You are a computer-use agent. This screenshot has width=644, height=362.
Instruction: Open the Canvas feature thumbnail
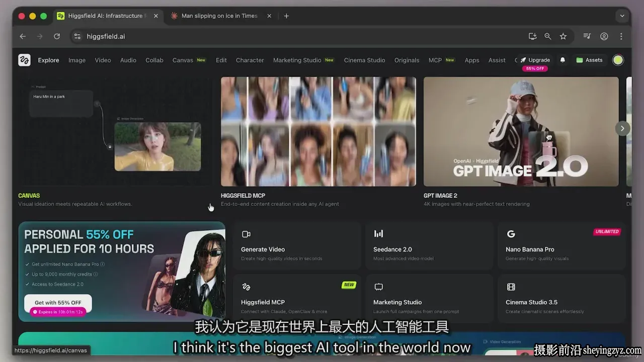pyautogui.click(x=115, y=132)
